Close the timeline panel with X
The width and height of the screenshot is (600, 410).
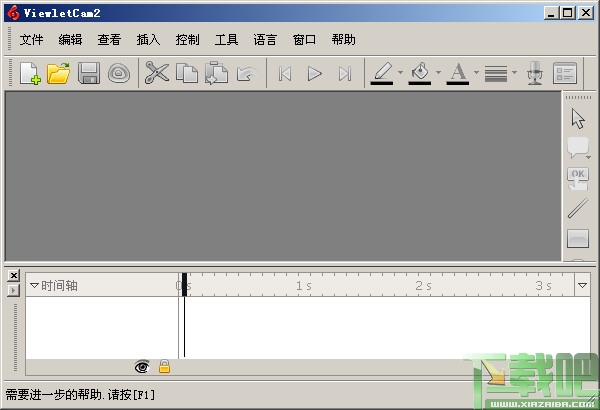13,275
